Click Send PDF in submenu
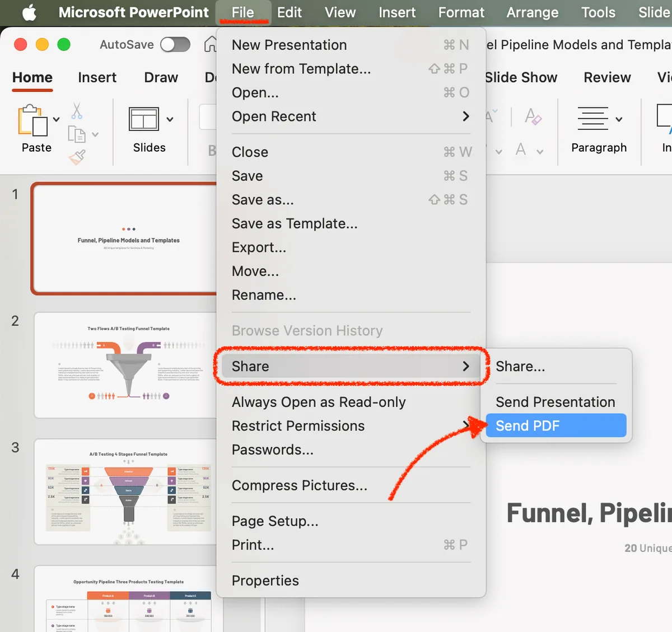This screenshot has height=632, width=672. click(x=556, y=425)
